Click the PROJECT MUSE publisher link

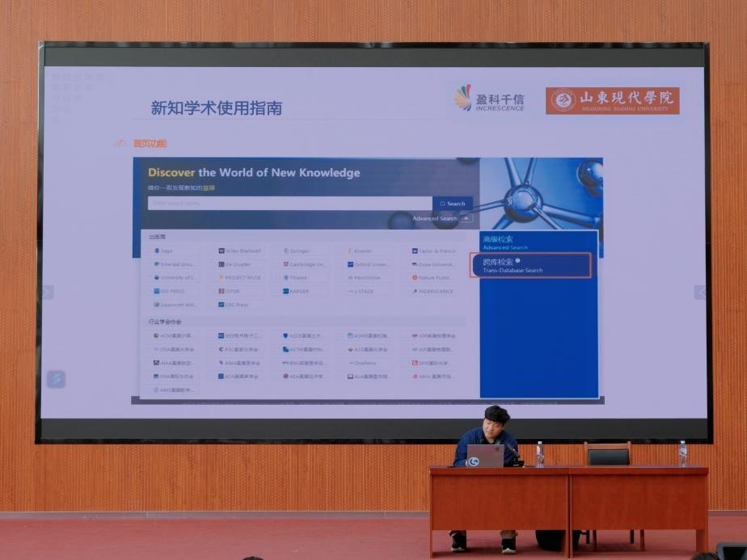[240, 277]
